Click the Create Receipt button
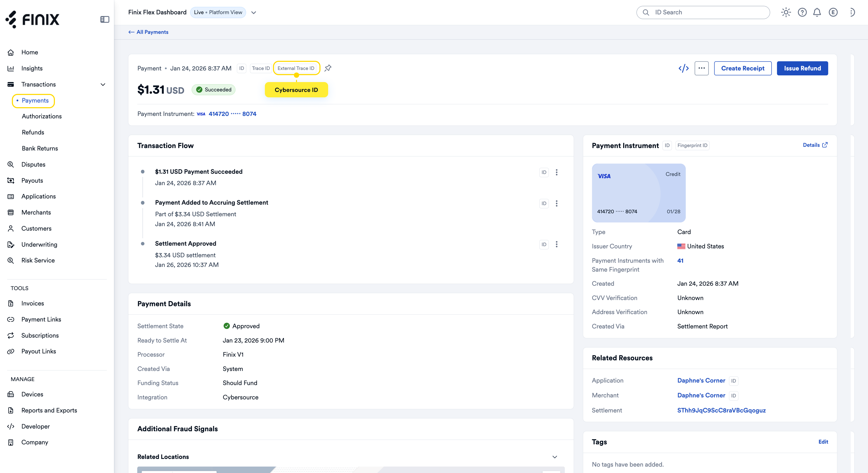 tap(743, 68)
